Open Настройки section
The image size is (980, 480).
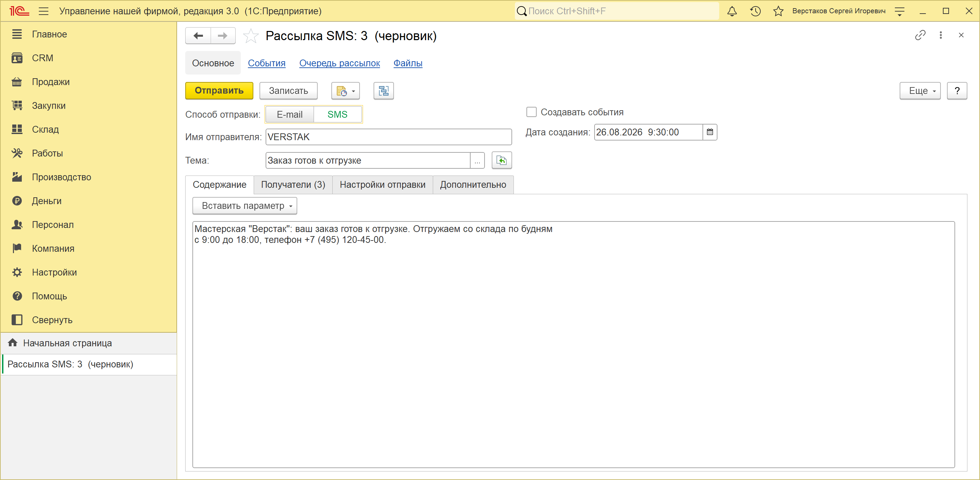click(88, 272)
